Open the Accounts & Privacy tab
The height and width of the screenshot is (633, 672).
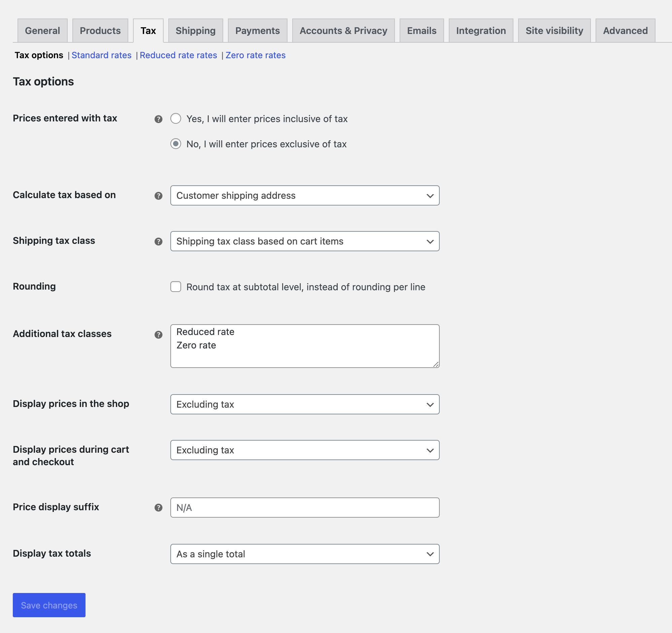tap(343, 30)
